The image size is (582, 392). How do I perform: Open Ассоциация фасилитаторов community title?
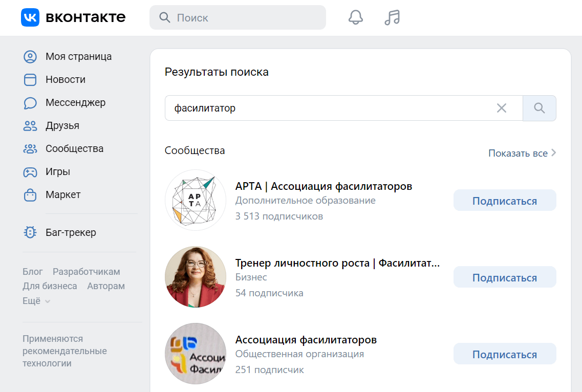[306, 340]
